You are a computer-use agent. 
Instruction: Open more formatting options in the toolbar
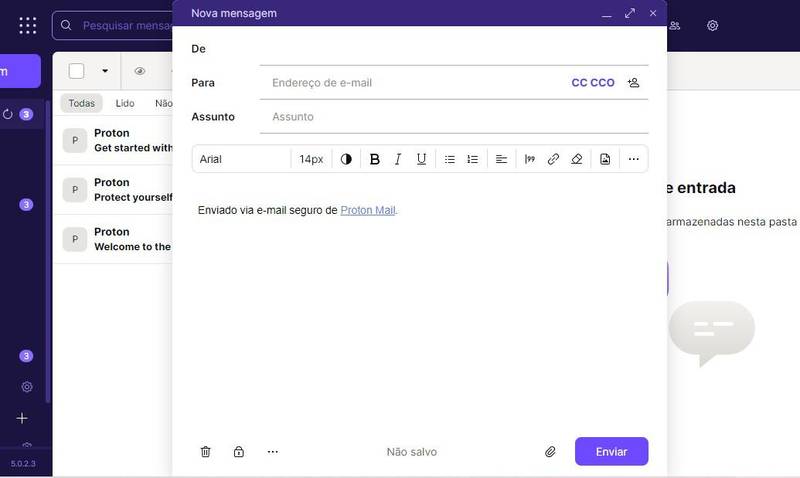click(634, 159)
